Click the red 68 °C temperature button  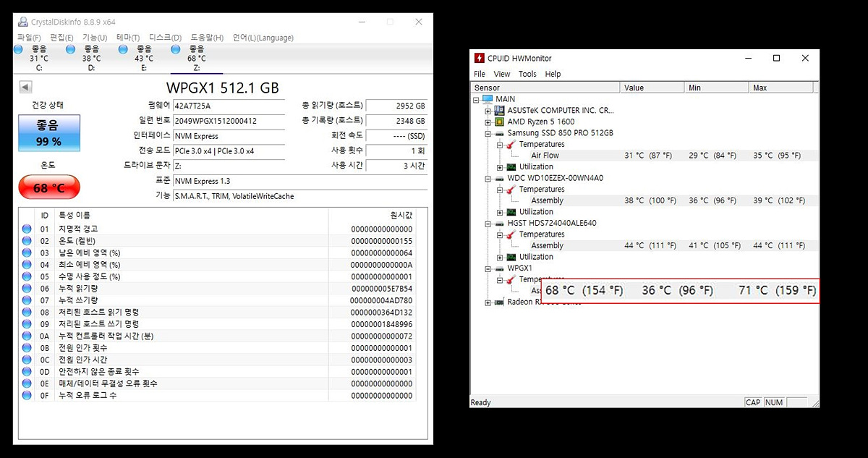tap(49, 188)
